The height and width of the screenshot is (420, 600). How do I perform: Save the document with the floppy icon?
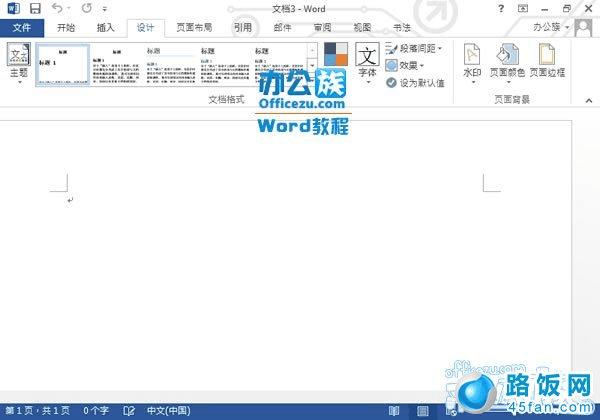(35, 8)
